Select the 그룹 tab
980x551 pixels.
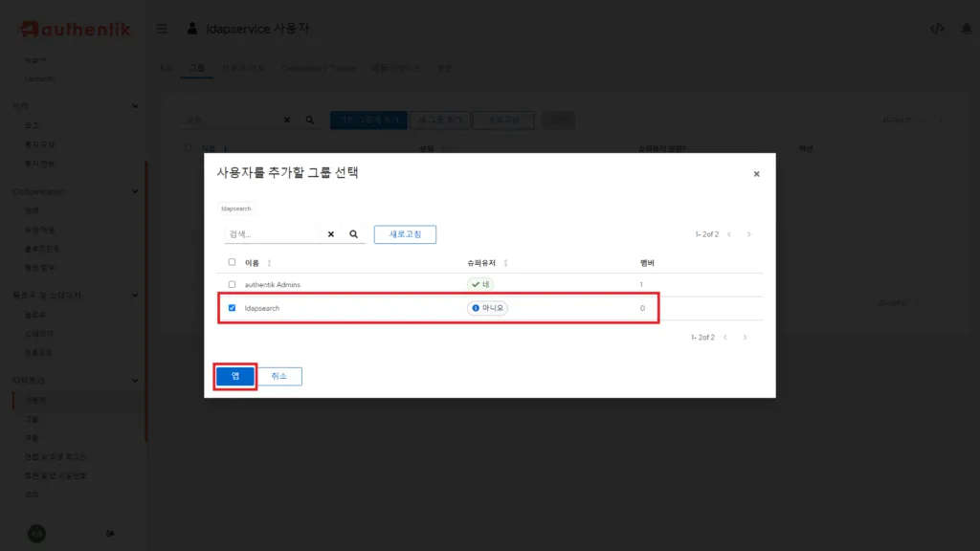pyautogui.click(x=196, y=68)
